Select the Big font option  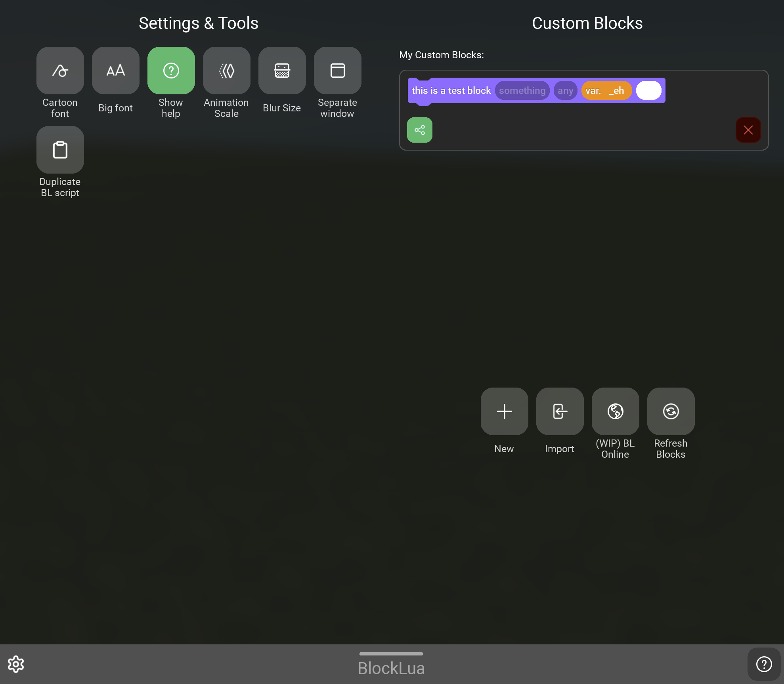(x=115, y=71)
